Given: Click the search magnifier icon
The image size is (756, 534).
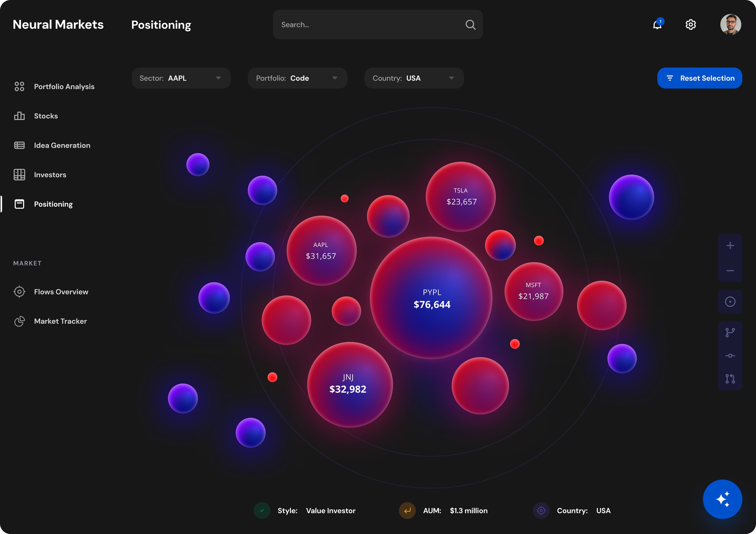Looking at the screenshot, I should point(470,25).
